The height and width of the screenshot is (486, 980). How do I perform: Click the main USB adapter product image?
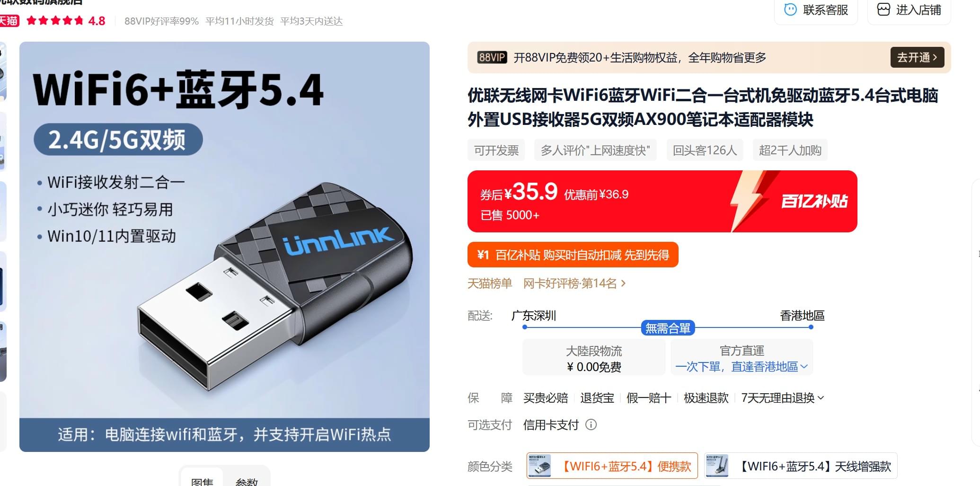(x=224, y=247)
